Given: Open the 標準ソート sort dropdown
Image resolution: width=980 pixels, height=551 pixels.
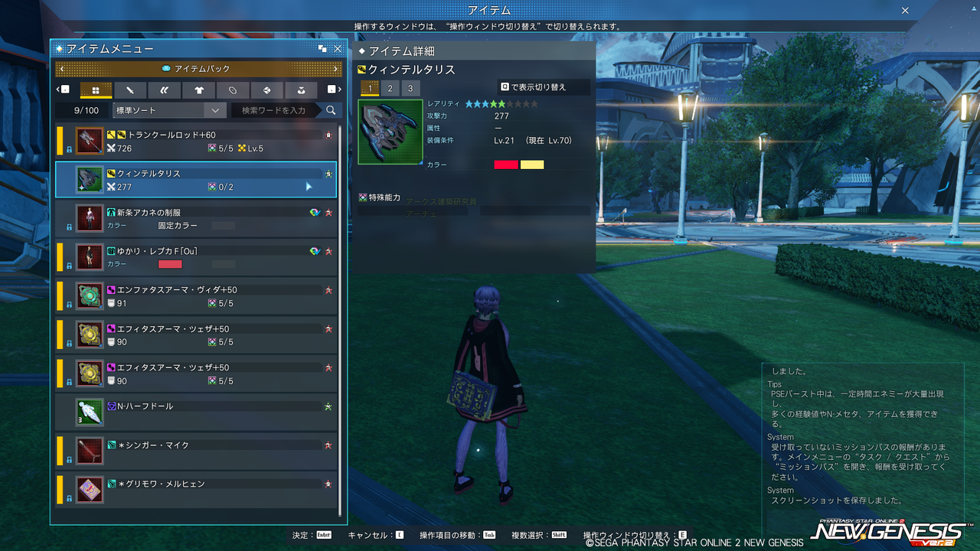Looking at the screenshot, I should tap(169, 110).
